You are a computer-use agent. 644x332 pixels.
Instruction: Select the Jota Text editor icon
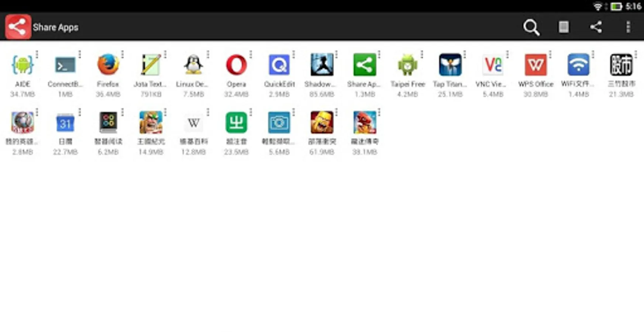[x=151, y=65]
